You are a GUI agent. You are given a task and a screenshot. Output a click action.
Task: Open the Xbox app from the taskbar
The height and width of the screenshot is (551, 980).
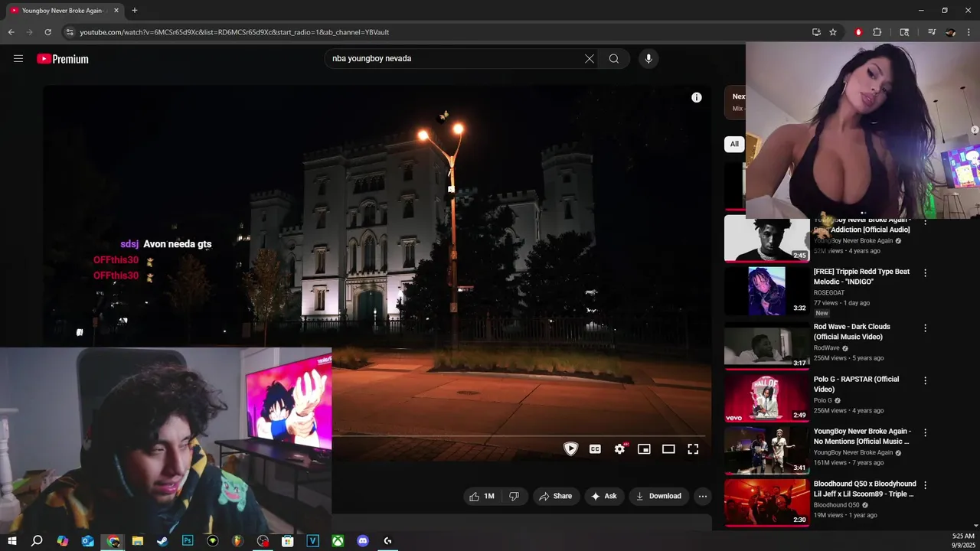[x=338, y=541]
